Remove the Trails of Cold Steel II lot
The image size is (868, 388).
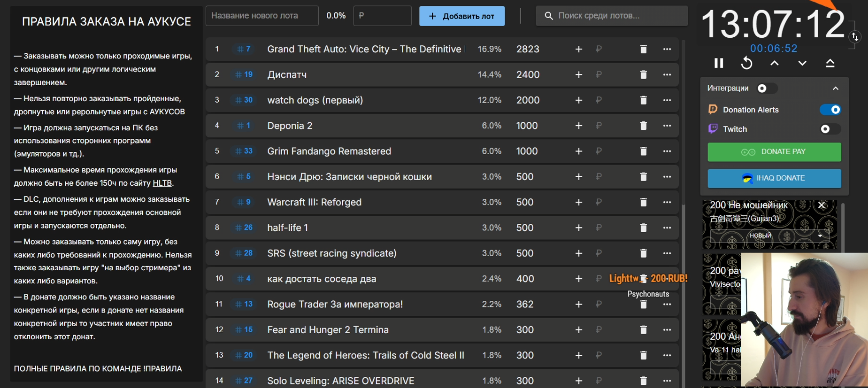[x=643, y=355]
